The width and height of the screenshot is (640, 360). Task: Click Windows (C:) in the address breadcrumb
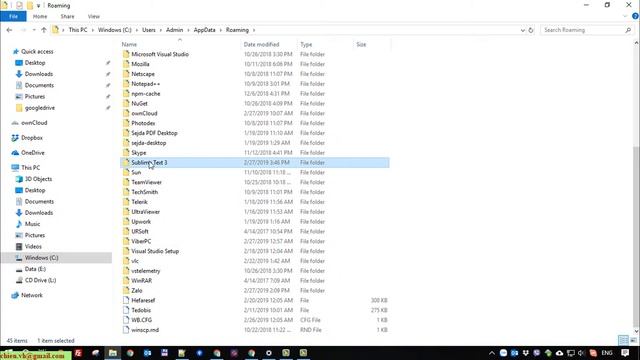pyautogui.click(x=115, y=30)
